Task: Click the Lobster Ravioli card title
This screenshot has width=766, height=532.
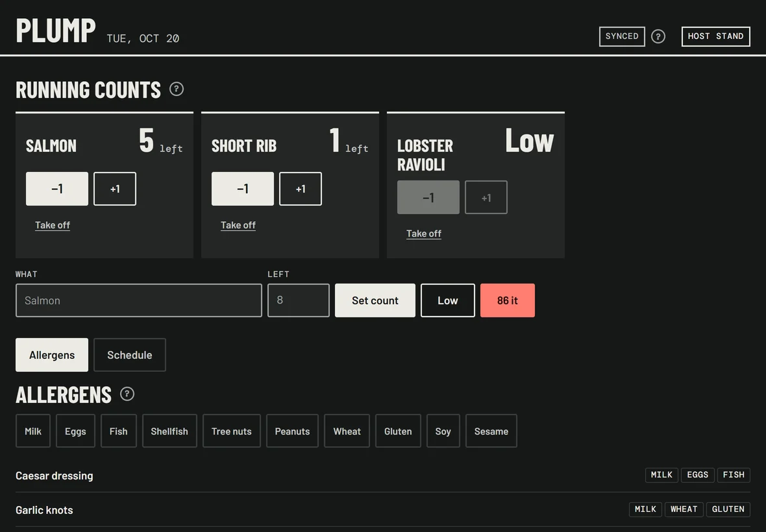Action: tap(425, 155)
